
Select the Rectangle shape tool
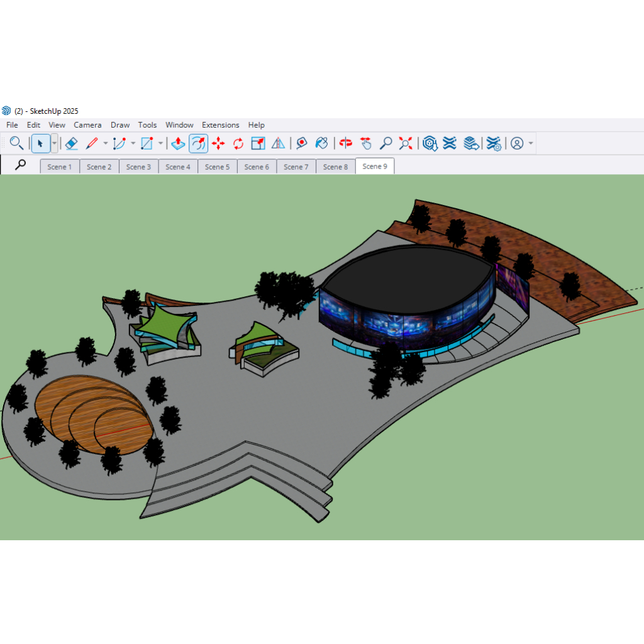tap(147, 143)
